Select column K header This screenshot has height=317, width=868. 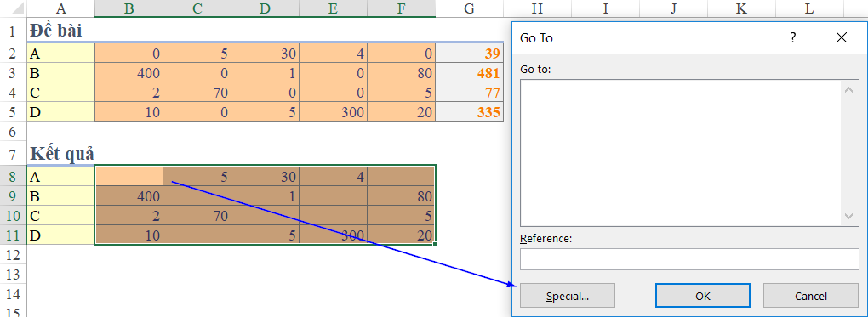point(740,8)
